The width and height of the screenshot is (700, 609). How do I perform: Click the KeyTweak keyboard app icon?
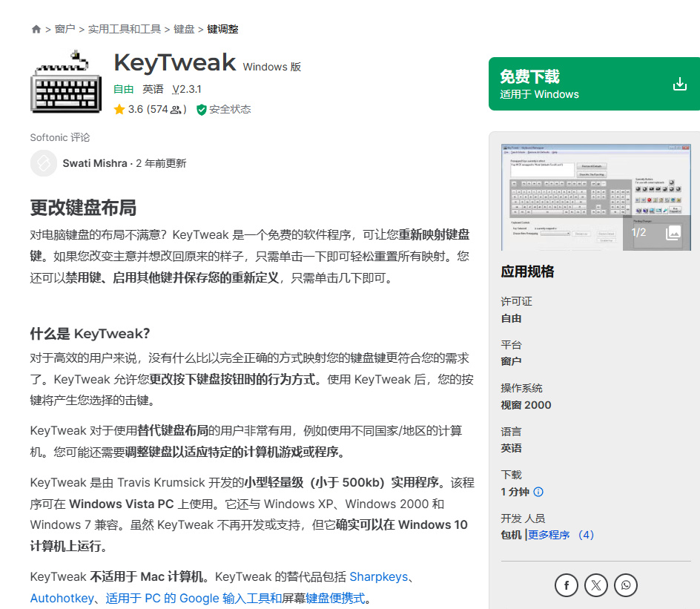(66, 82)
